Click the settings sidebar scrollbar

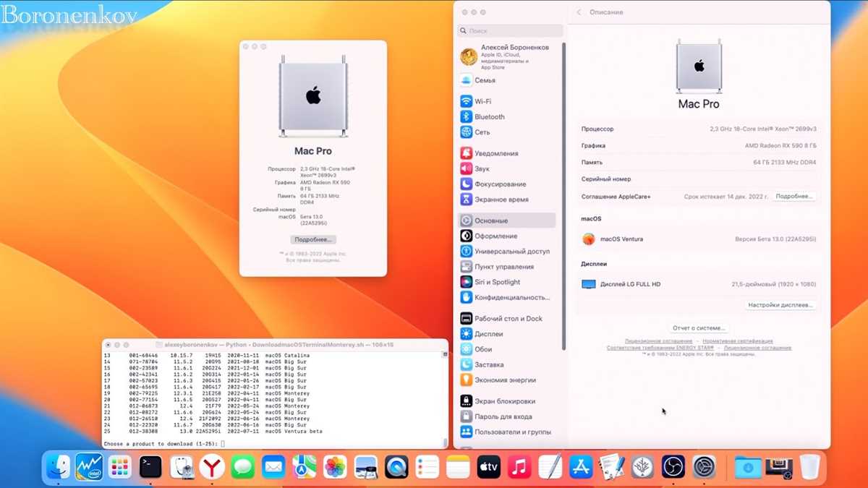pos(563,195)
